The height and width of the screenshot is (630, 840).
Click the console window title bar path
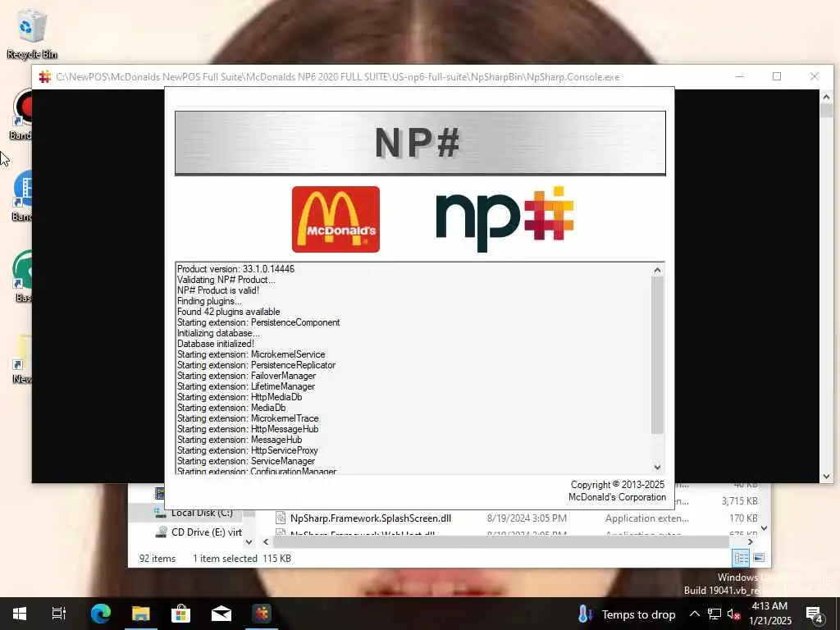[x=337, y=77]
